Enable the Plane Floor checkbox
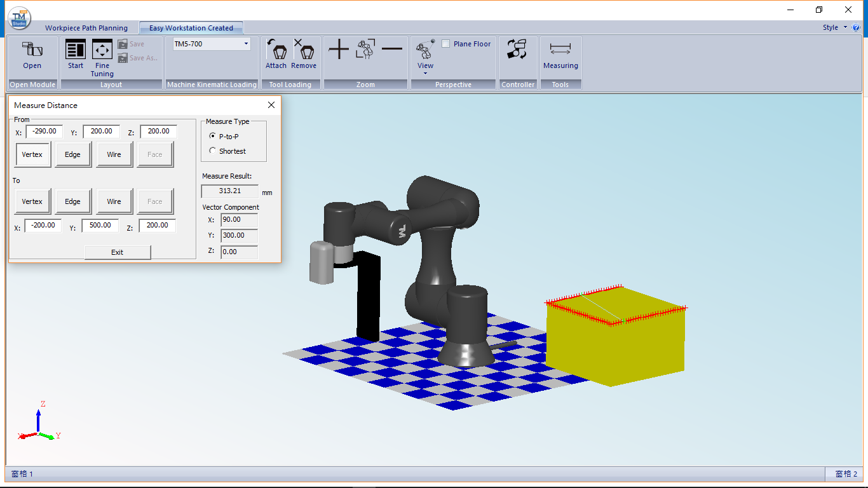Image resolution: width=868 pixels, height=488 pixels. click(x=446, y=44)
